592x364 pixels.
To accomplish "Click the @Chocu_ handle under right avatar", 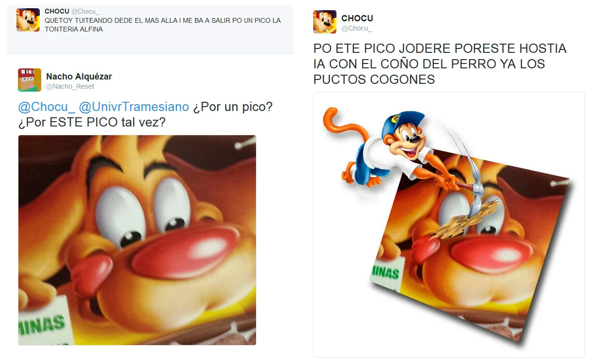I will pyautogui.click(x=356, y=29).
